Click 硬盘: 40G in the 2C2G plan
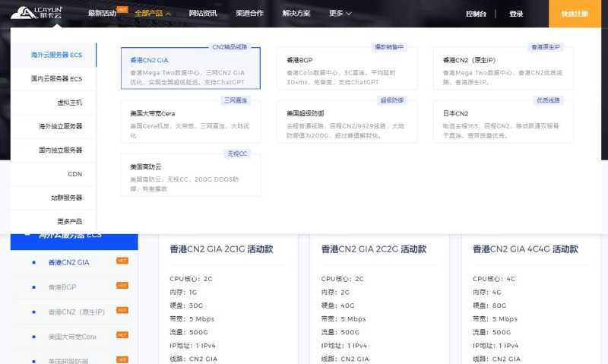 (x=337, y=305)
